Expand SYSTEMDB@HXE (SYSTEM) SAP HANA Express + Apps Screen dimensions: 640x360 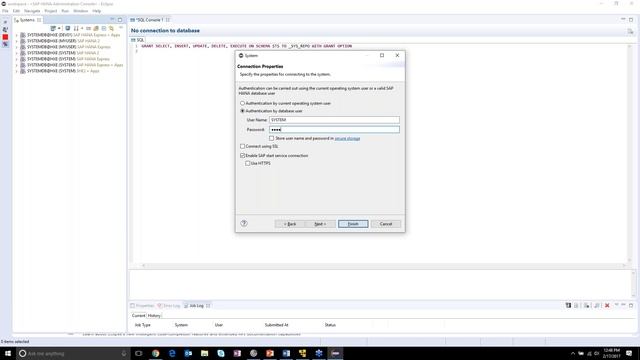(17, 65)
